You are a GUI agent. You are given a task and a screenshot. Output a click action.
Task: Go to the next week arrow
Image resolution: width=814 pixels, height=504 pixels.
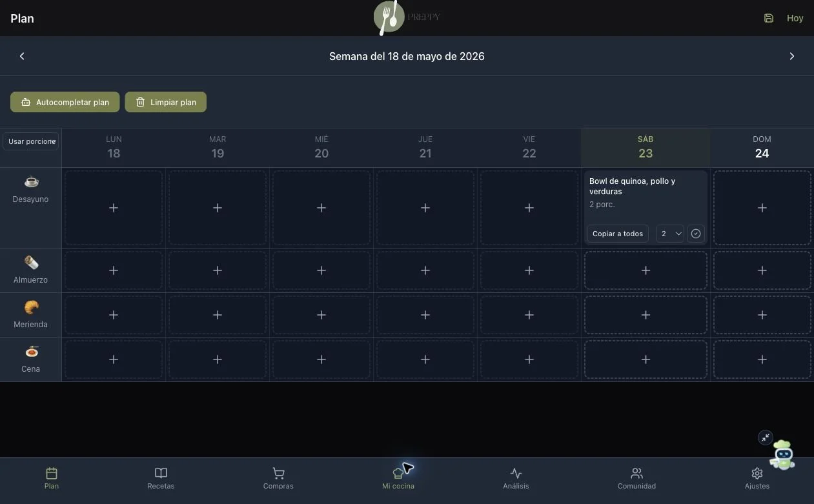[792, 56]
